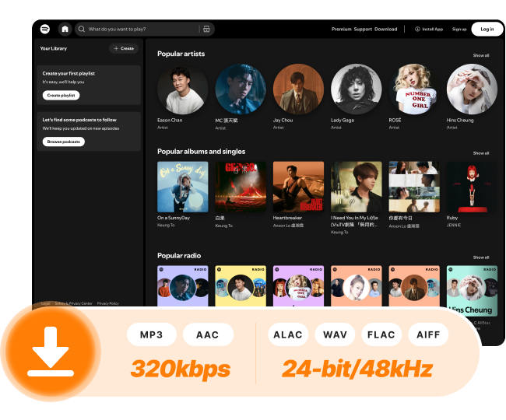This screenshot has height=420, width=506.
Task: Click the Create playlist button
Action: click(61, 96)
